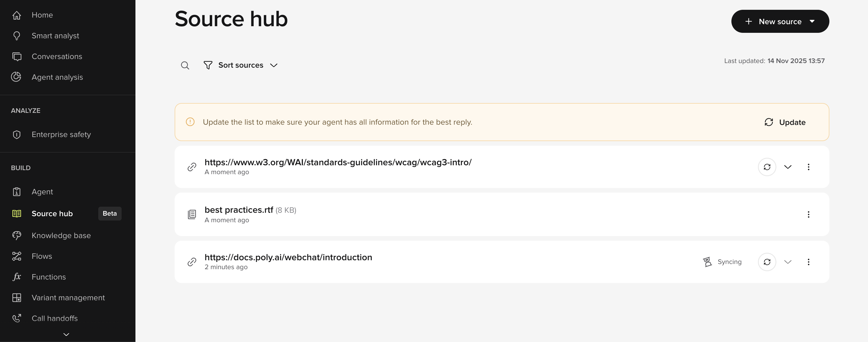
Task: Switch to the Source hub section
Action: [x=52, y=213]
